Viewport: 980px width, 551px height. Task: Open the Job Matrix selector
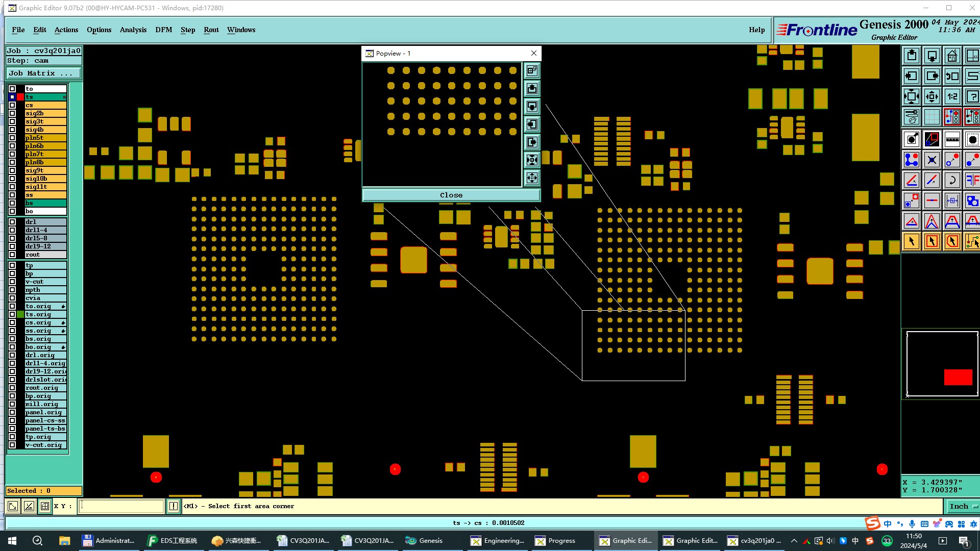tap(43, 73)
